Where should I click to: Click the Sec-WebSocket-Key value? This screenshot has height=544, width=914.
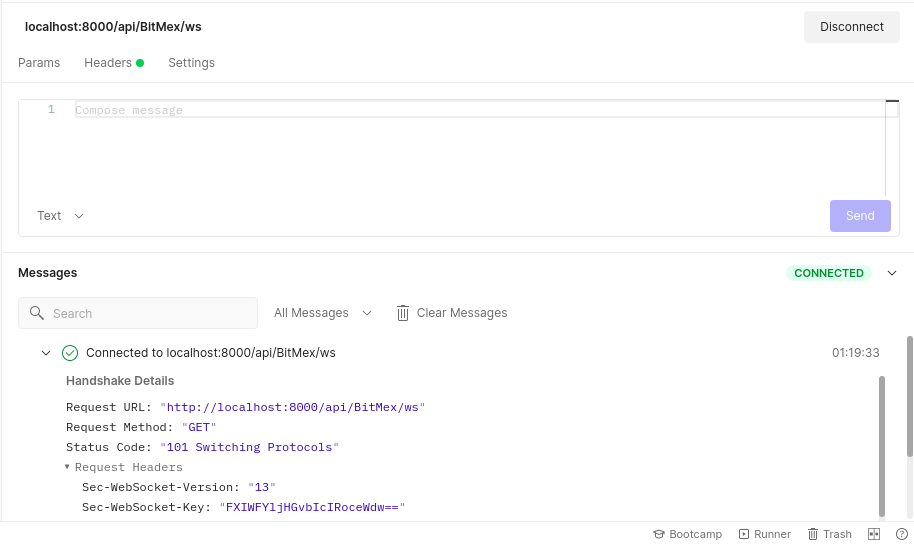pos(312,507)
